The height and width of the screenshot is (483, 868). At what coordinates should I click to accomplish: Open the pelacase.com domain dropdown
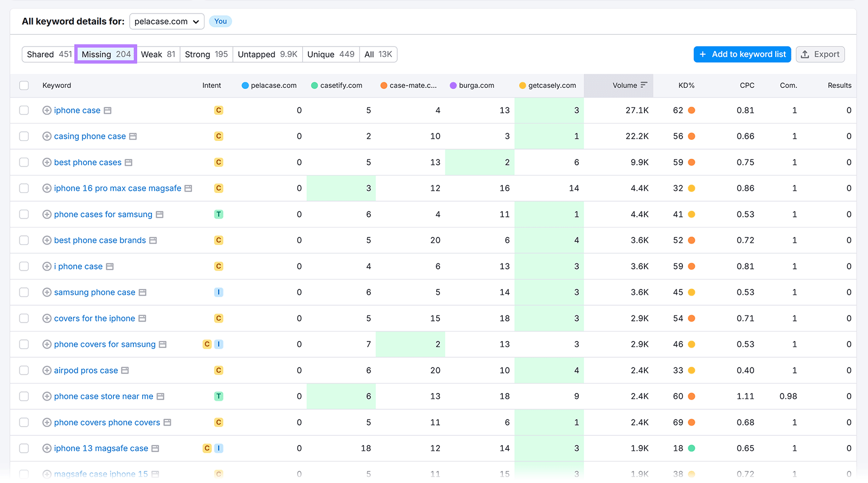pos(167,22)
